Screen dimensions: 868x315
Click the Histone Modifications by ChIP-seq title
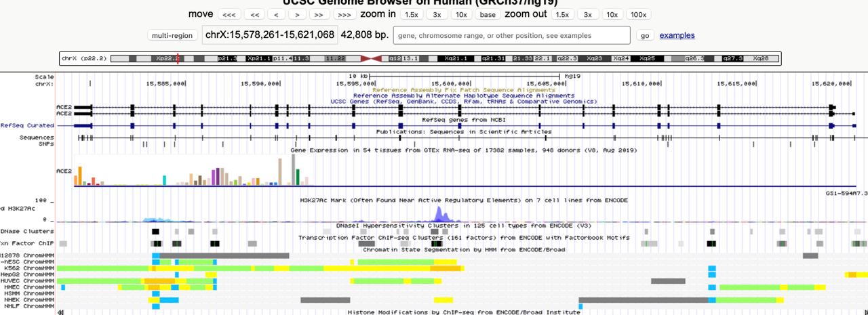point(464,312)
